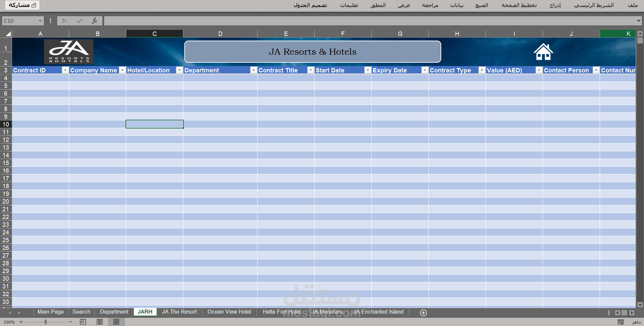Click the 100% zoom level button

coord(9,322)
